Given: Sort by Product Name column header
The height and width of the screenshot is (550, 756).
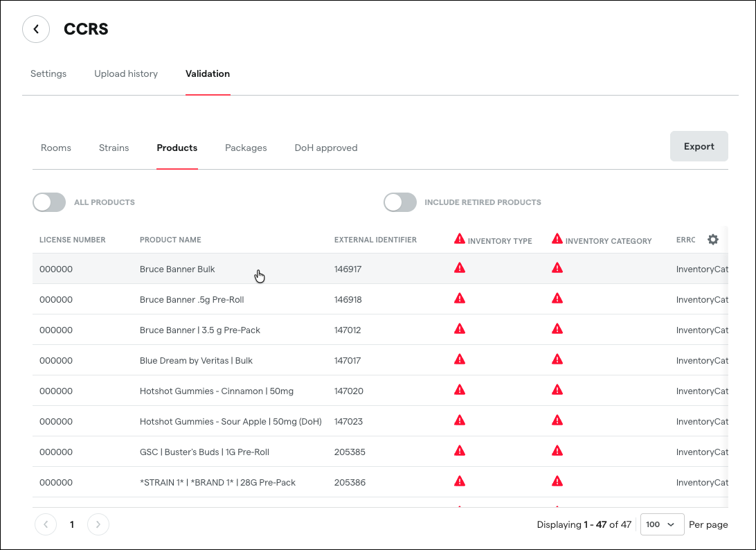Looking at the screenshot, I should [170, 240].
